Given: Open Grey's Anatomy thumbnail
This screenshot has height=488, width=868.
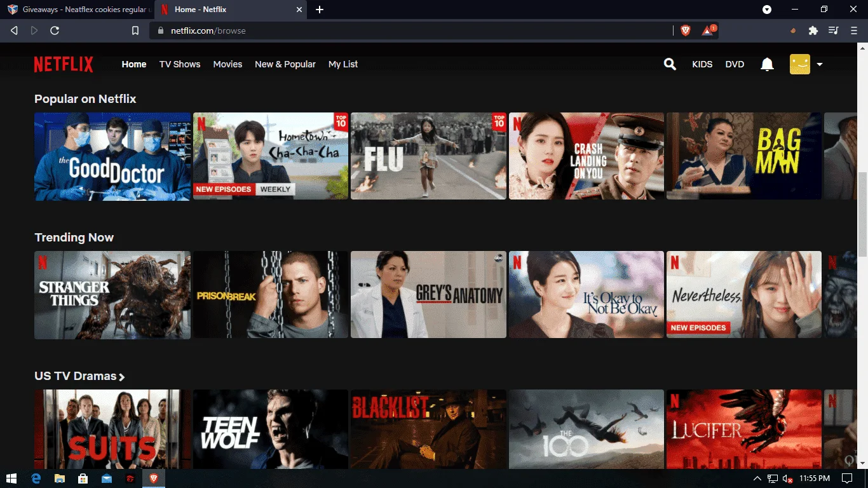Looking at the screenshot, I should coord(428,295).
